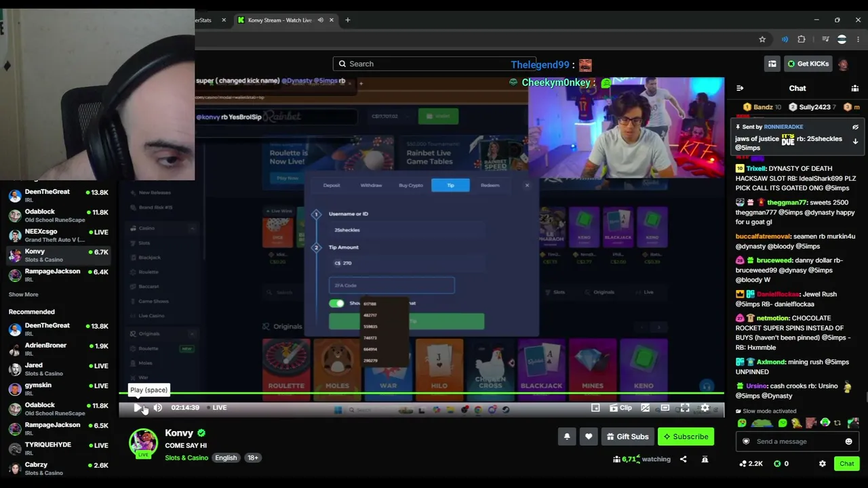
Task: Open Jared recommended channel
Action: click(58, 369)
